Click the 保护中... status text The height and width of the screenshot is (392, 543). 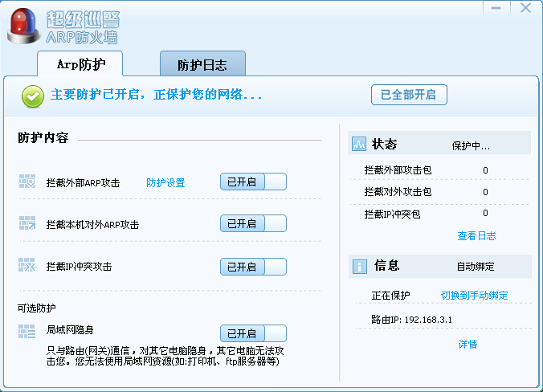tap(471, 145)
